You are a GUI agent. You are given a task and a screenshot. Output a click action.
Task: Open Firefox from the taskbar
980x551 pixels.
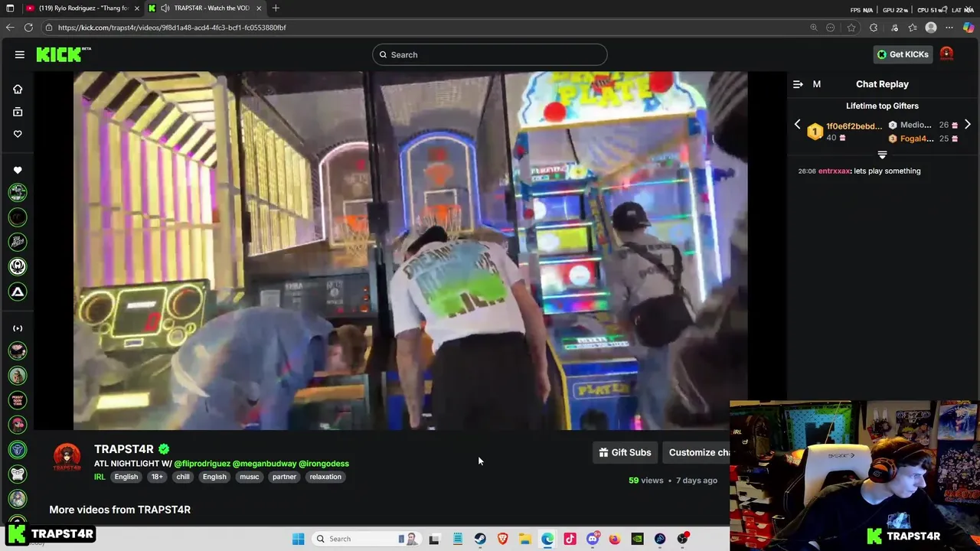click(x=615, y=539)
